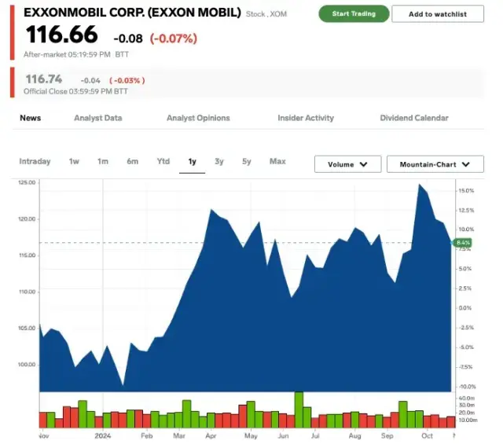Screen dimensions: 503x448
Task: Switch to the Analyst Data tab
Action: tap(97, 118)
